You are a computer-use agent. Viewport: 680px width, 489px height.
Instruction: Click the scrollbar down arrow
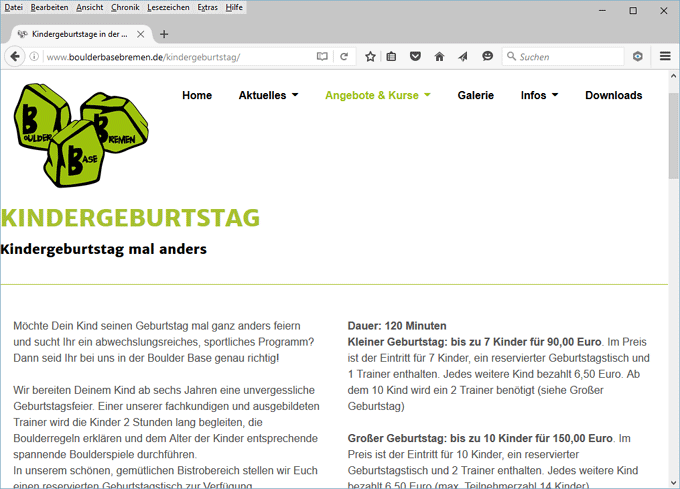click(x=673, y=482)
